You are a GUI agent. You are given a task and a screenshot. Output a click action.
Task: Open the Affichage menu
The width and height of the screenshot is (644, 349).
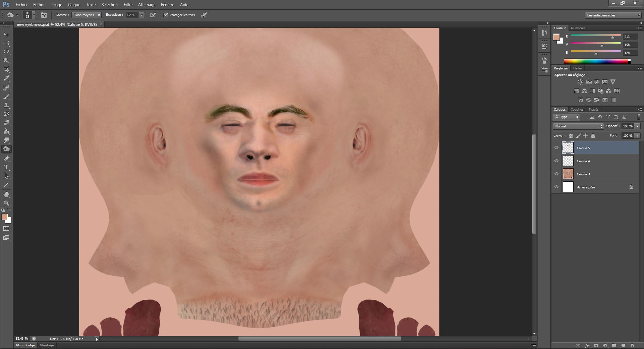click(x=147, y=5)
